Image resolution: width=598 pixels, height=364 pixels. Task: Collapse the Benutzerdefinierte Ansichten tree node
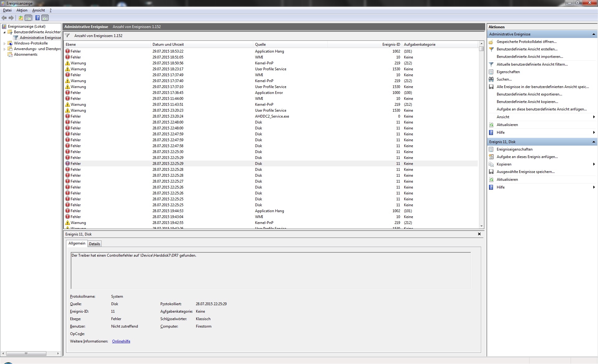(4, 32)
